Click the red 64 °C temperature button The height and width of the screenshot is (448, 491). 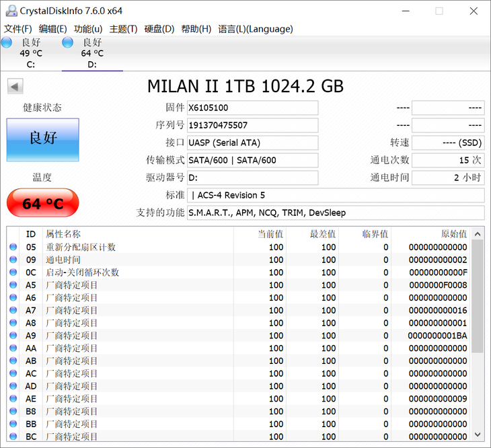[43, 202]
